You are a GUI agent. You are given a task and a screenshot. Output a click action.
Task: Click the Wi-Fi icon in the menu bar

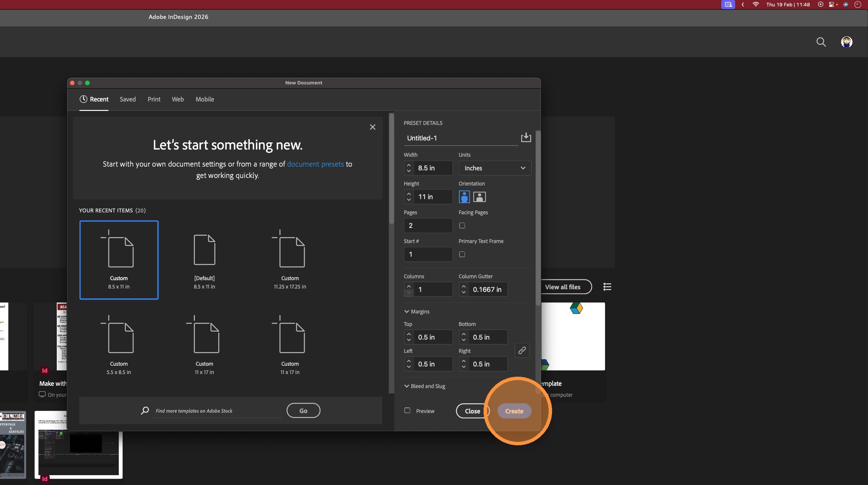click(756, 5)
